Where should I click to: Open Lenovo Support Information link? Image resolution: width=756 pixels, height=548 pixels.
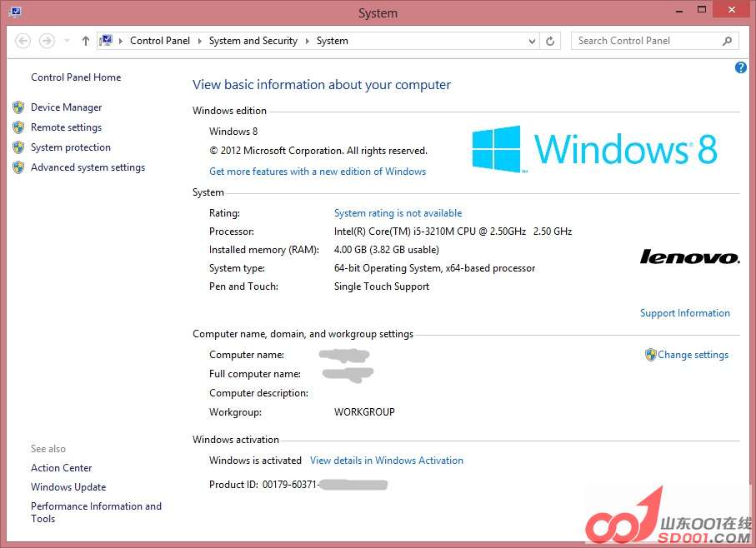(x=684, y=313)
